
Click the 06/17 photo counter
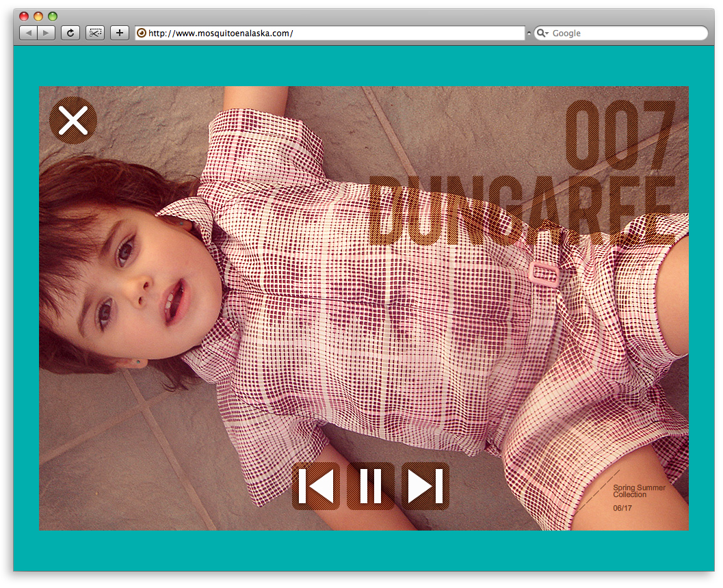(x=622, y=508)
